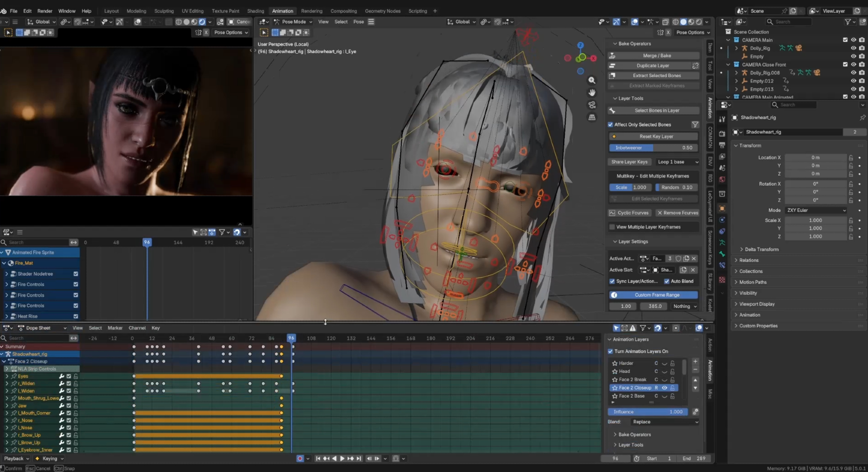Click the hand pan view icon
Viewport: 868px width, 472px height.
click(x=592, y=92)
